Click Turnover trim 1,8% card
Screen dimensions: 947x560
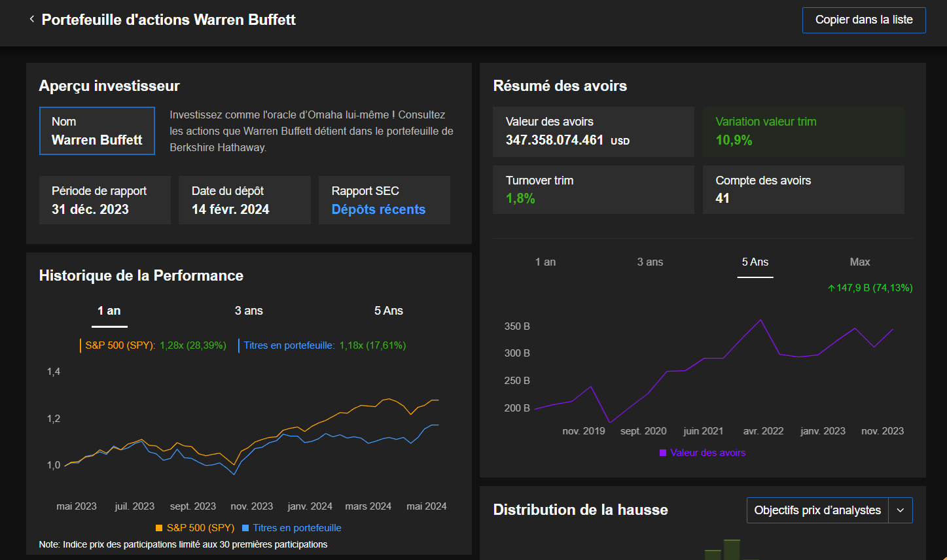point(594,190)
